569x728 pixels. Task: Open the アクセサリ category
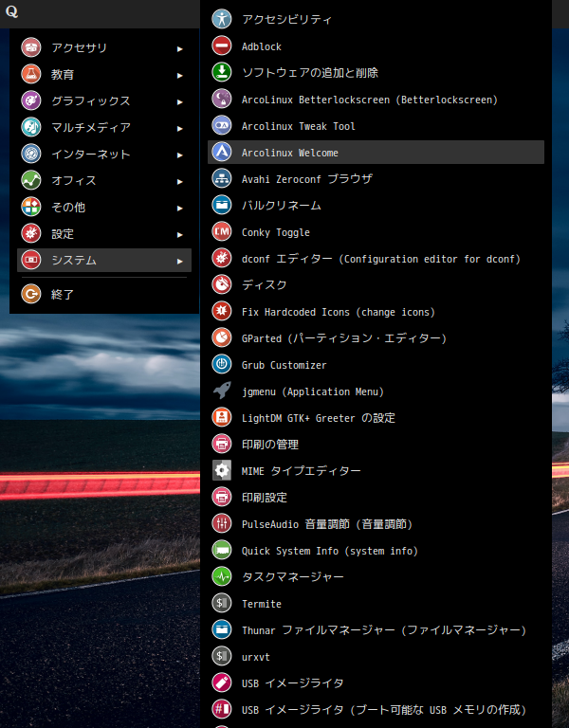(x=104, y=47)
